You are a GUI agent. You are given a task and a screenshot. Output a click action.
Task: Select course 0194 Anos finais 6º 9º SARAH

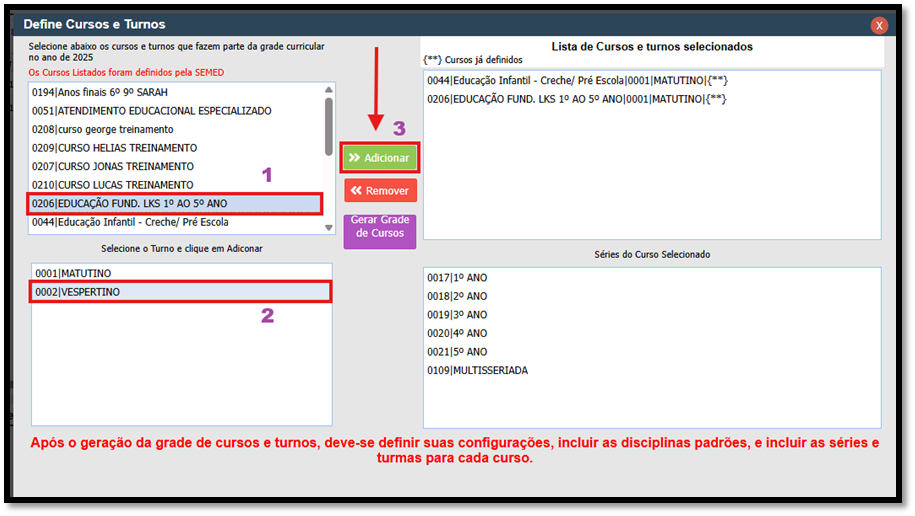(100, 92)
